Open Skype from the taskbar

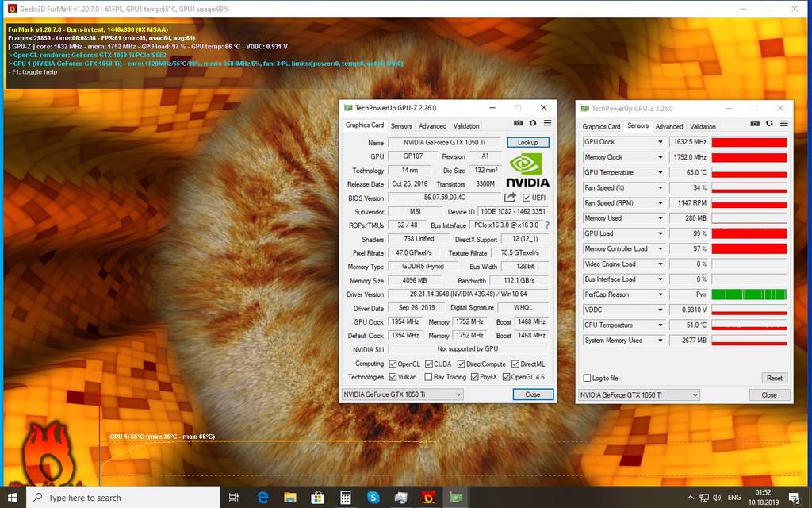point(373,498)
